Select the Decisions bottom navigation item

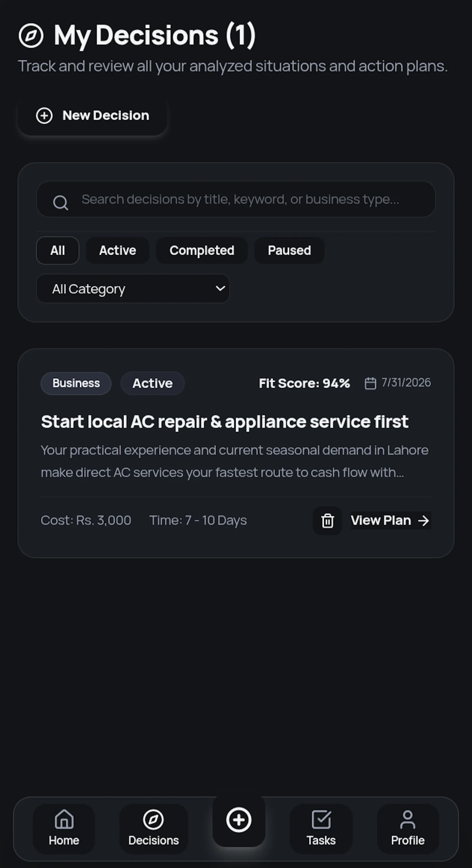pyautogui.click(x=153, y=828)
